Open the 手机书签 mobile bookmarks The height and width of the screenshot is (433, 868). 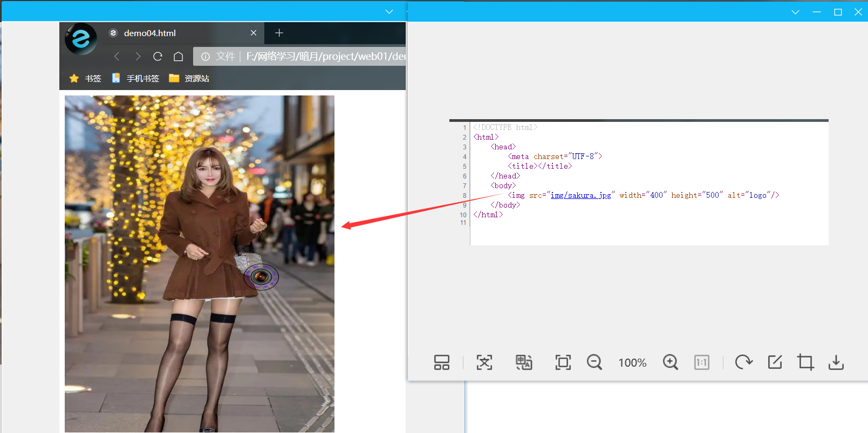click(x=135, y=78)
